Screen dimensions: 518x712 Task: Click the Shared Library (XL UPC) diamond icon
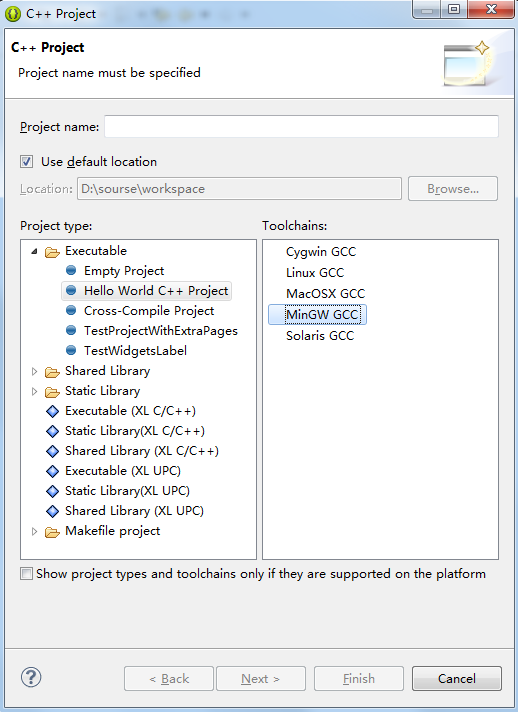click(53, 511)
